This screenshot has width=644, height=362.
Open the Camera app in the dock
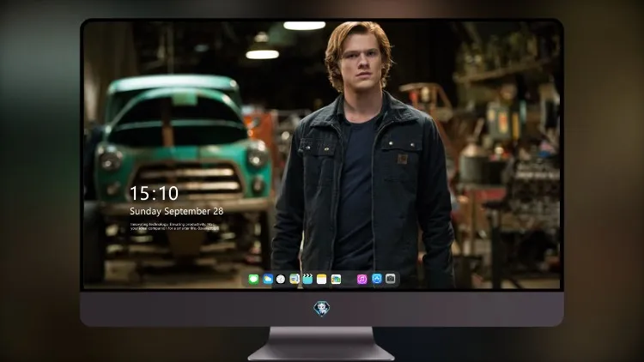(x=391, y=279)
